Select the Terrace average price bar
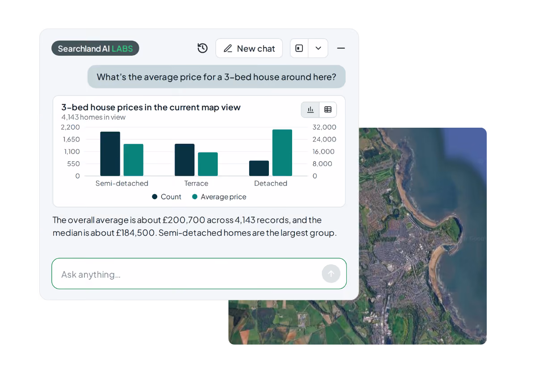The image size is (536, 392). (208, 164)
